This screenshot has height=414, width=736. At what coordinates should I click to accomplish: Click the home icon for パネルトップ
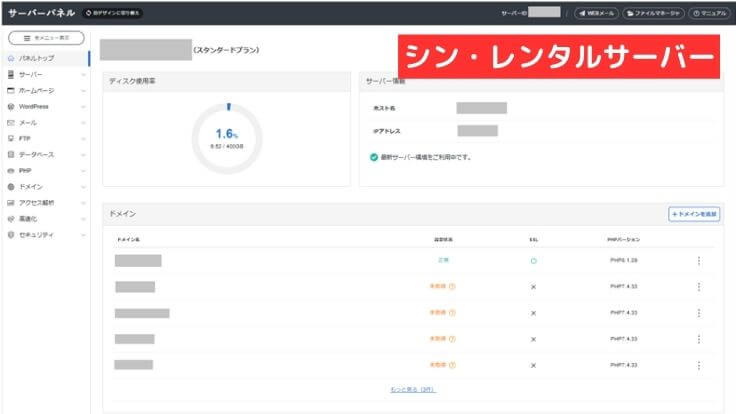coord(11,58)
